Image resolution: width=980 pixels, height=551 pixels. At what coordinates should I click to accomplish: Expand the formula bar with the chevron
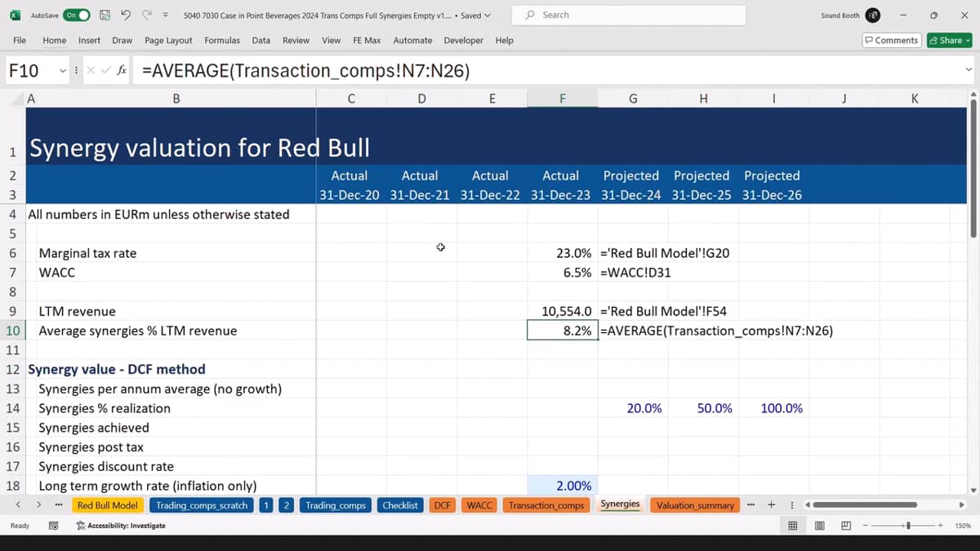969,70
